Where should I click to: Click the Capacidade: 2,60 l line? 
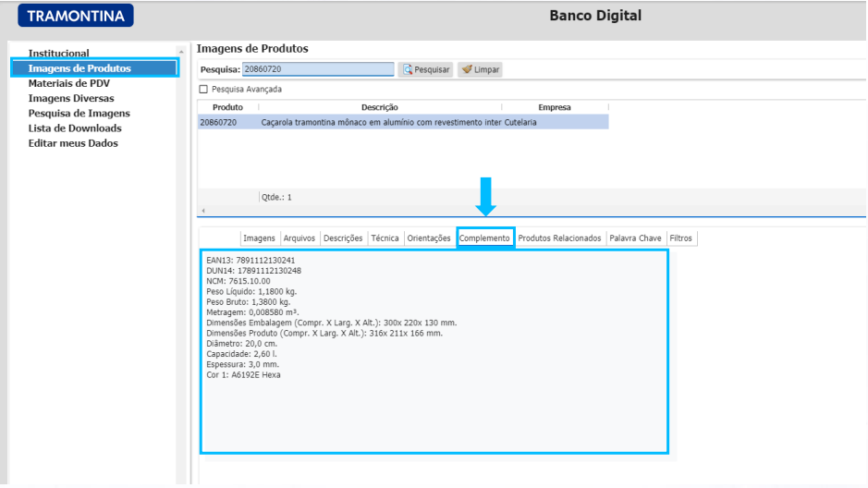tap(241, 354)
